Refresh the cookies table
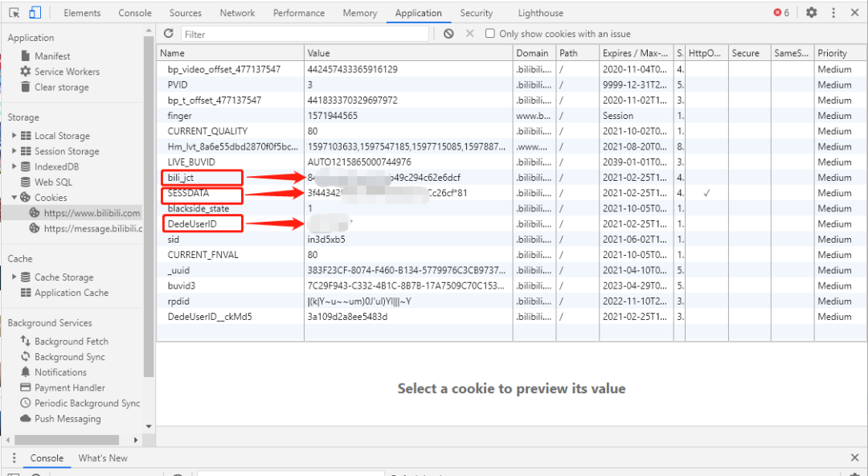This screenshot has width=868, height=476. coord(169,33)
